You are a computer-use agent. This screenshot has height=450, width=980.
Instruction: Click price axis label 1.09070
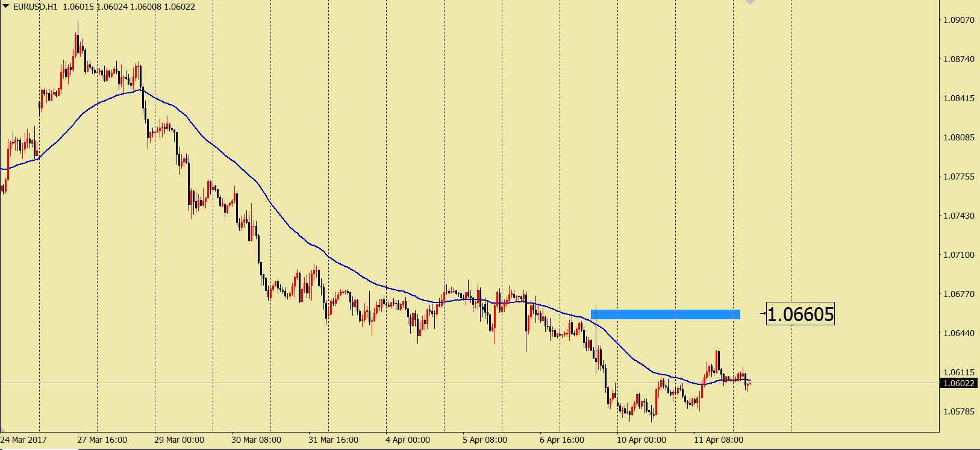click(958, 20)
